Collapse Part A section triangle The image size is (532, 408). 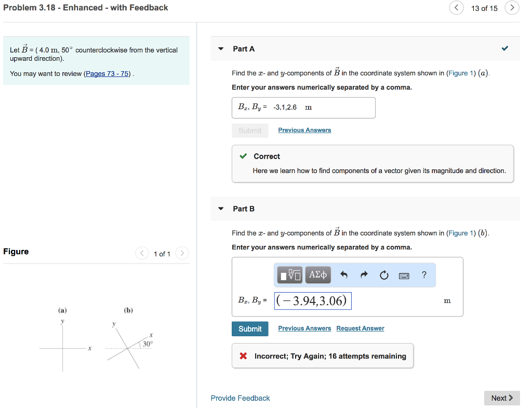point(221,49)
